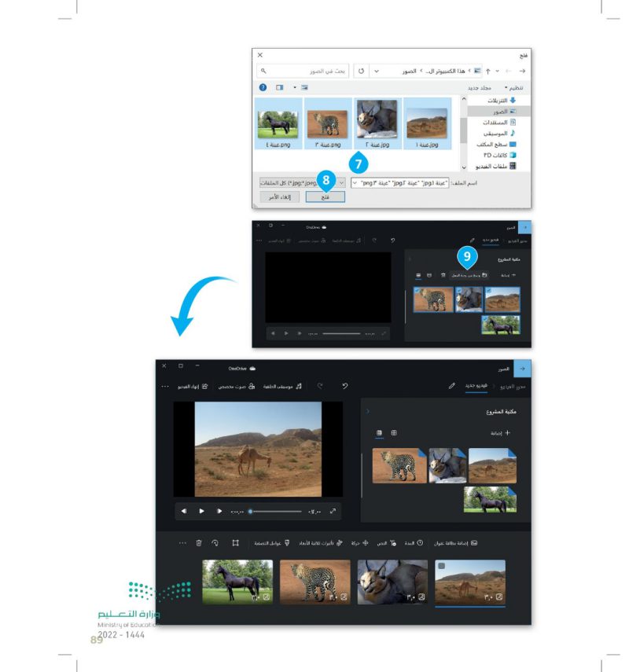The image size is (629, 672).
Task: Click Finish video (إنهاء الفيديو) button
Action: point(193,387)
